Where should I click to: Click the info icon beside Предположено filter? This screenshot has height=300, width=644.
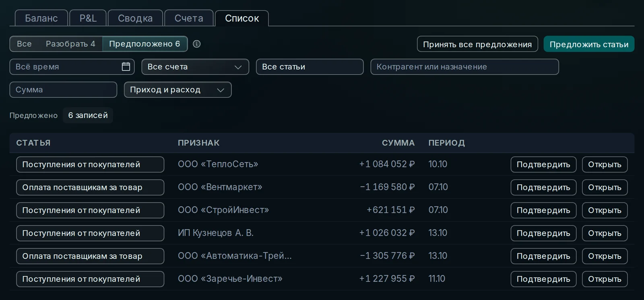[x=196, y=44]
